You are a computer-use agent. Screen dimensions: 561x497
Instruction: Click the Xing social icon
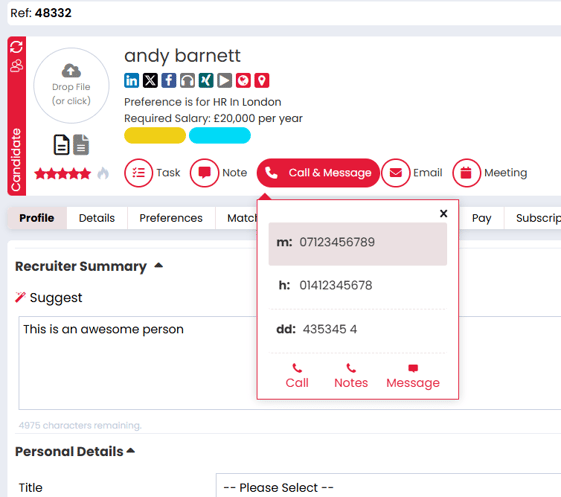pyautogui.click(x=206, y=81)
